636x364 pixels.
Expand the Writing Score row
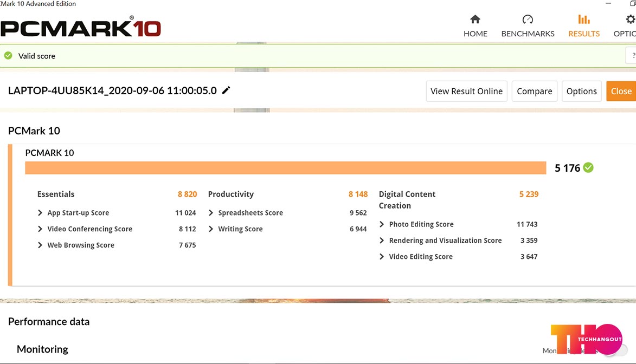coord(210,229)
